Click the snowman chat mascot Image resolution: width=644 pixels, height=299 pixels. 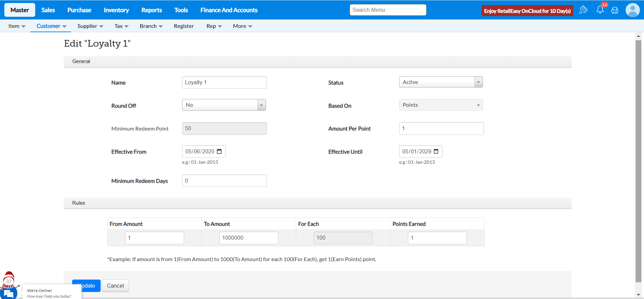pyautogui.click(x=9, y=280)
